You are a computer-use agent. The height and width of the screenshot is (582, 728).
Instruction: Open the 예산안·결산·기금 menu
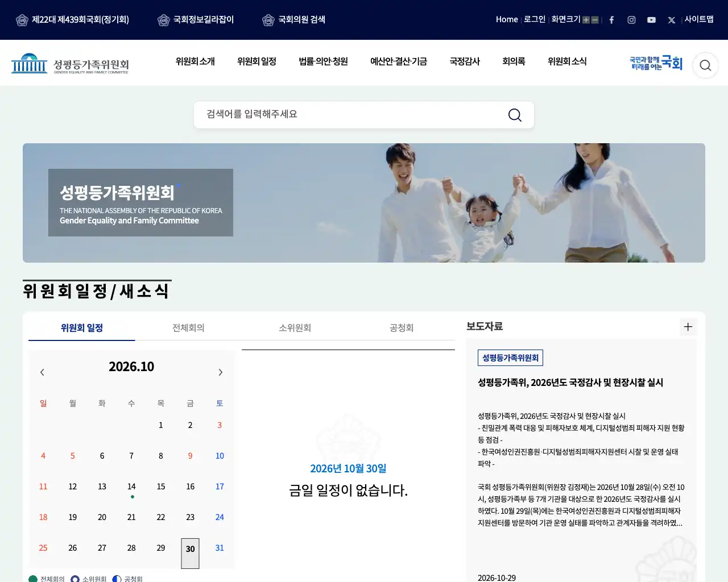coord(399,61)
